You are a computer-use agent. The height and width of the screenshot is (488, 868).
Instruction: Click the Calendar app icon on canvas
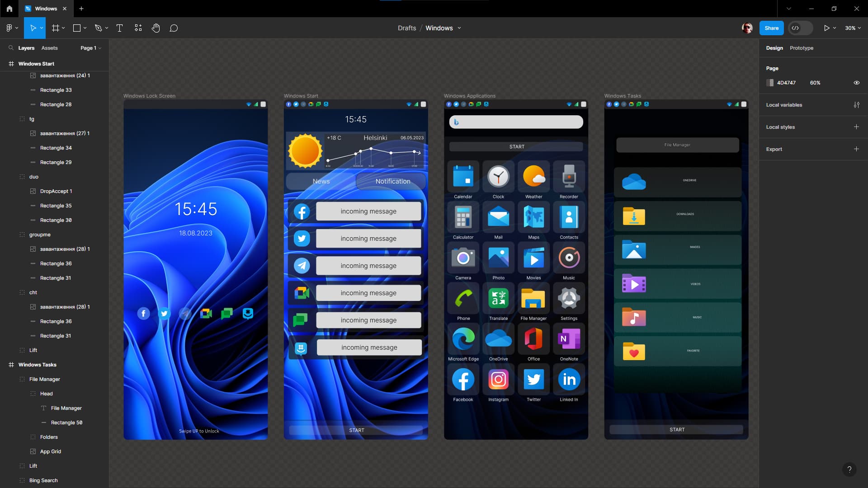click(463, 176)
